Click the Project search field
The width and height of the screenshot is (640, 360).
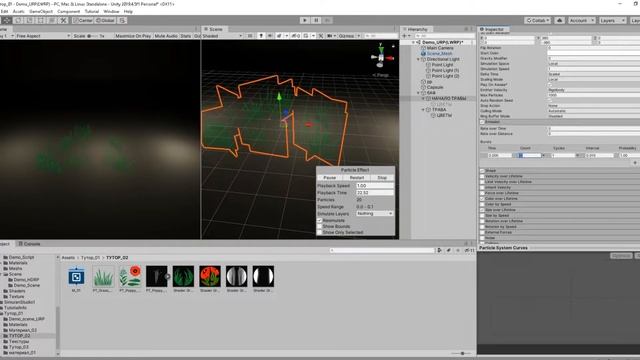[382, 250]
